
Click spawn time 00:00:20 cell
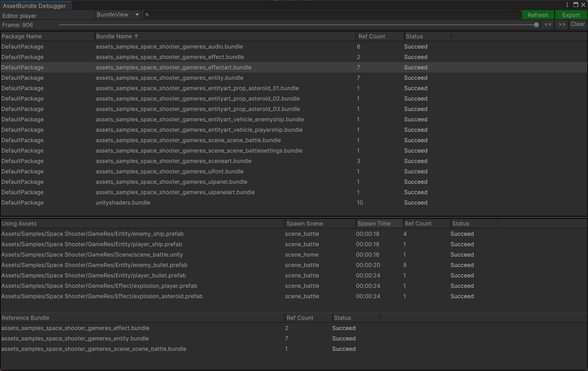(368, 265)
